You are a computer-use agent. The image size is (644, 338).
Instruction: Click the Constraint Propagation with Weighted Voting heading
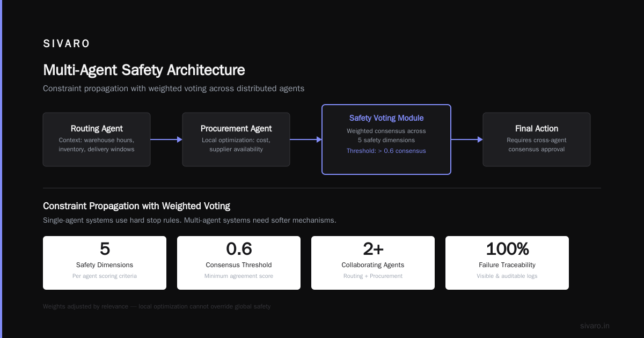(136, 206)
